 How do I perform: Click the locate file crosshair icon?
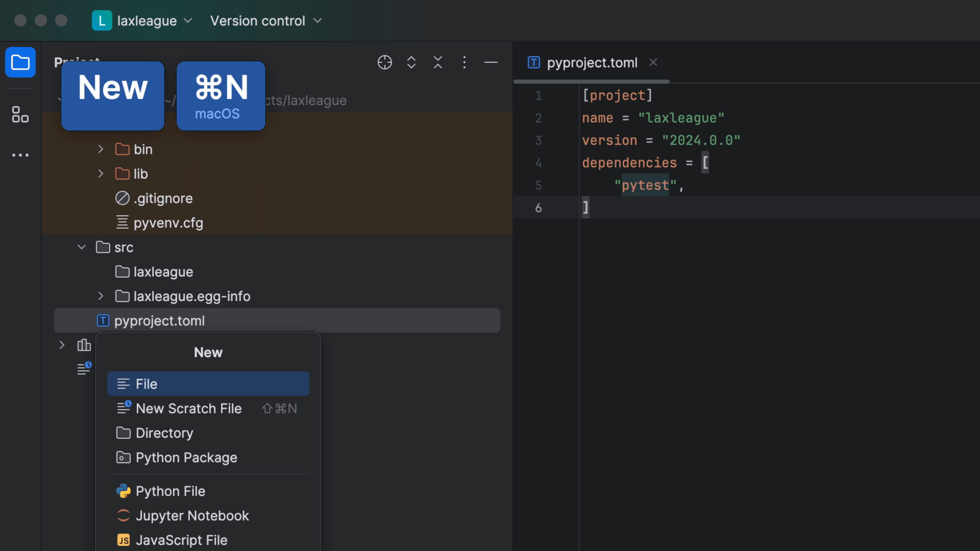pyautogui.click(x=384, y=62)
